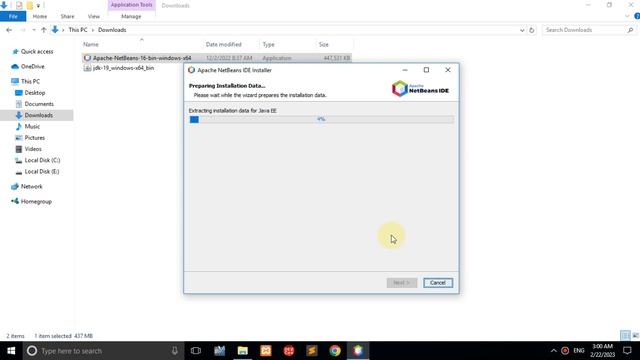Open the Sublime Text taskbar icon

tap(312, 351)
